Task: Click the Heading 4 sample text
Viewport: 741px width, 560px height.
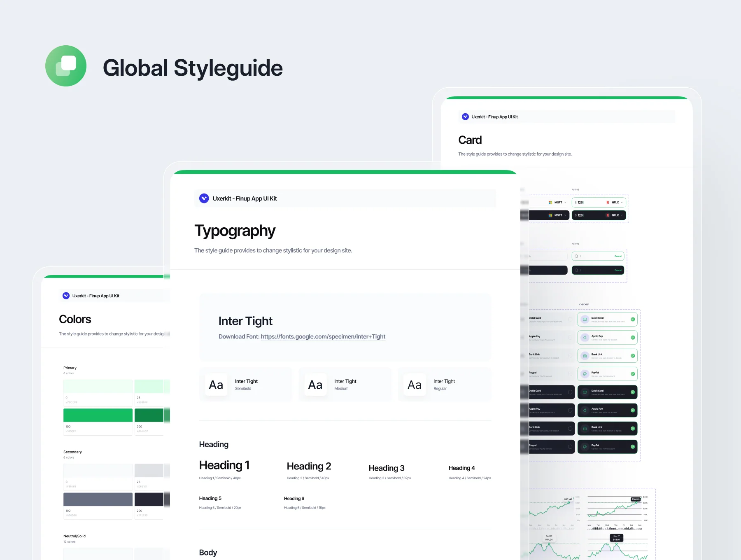Action: [x=461, y=468]
